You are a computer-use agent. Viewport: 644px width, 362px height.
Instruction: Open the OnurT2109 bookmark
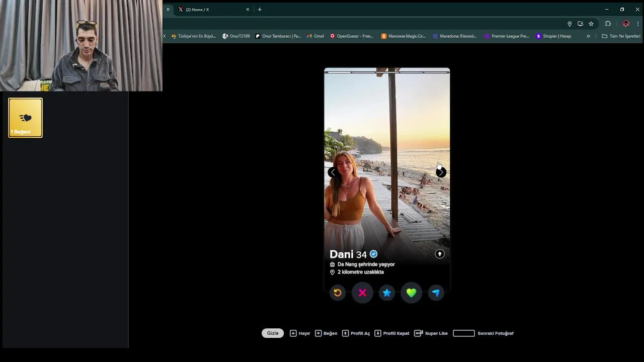coord(236,36)
